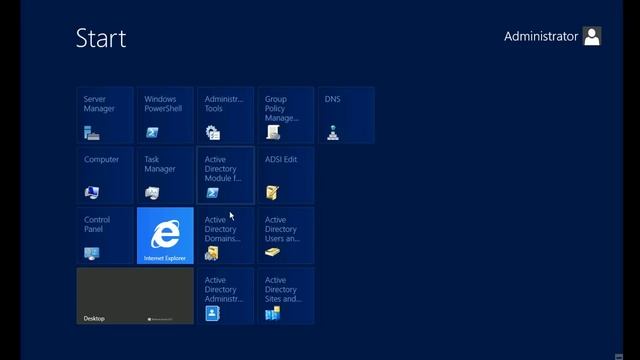The image size is (640, 360).
Task: Open the Administrative Tools tile
Action: 226,115
